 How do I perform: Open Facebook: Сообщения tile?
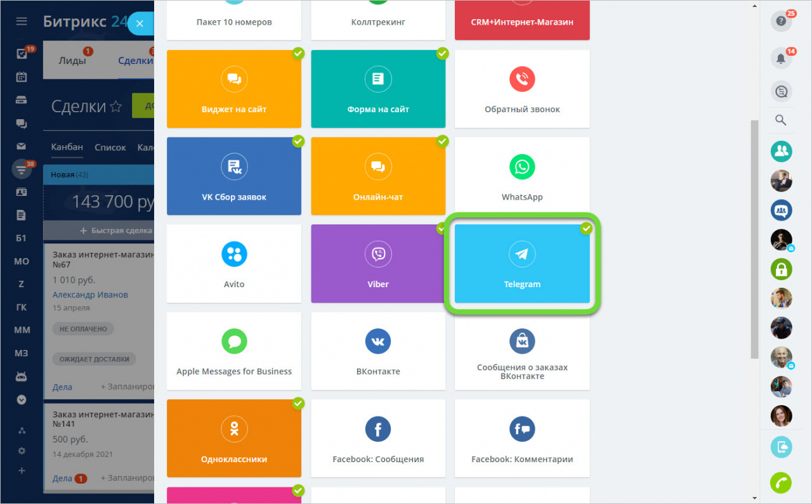pyautogui.click(x=378, y=438)
